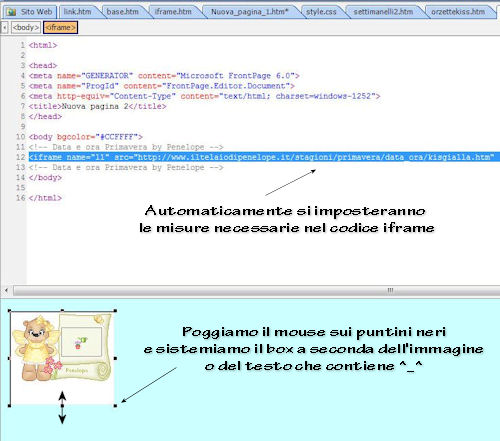Click the title Nuova pagina 2 line
The width and height of the screenshot is (500, 441).
pyautogui.click(x=97, y=106)
